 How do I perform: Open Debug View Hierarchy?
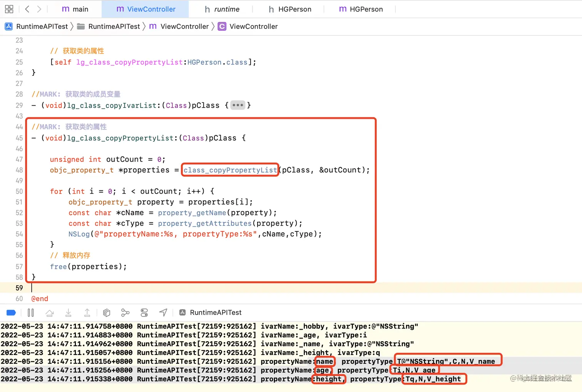pyautogui.click(x=107, y=313)
